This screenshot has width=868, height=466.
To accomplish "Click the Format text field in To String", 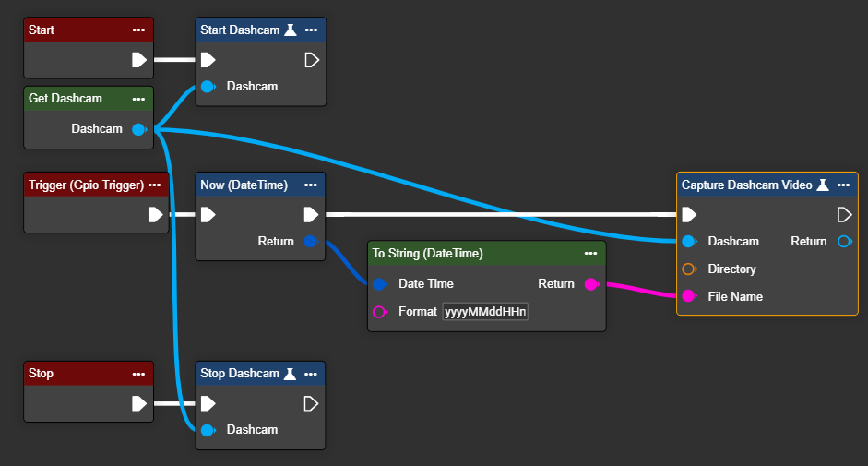I will tap(485, 312).
